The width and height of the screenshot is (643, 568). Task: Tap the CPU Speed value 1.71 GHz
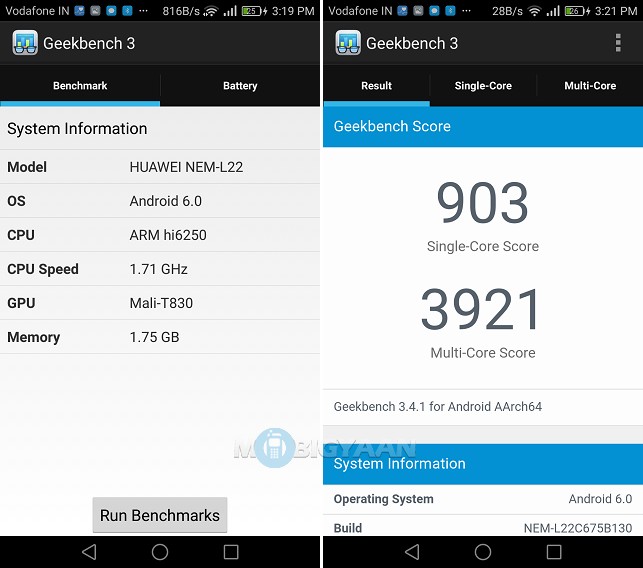click(x=159, y=269)
